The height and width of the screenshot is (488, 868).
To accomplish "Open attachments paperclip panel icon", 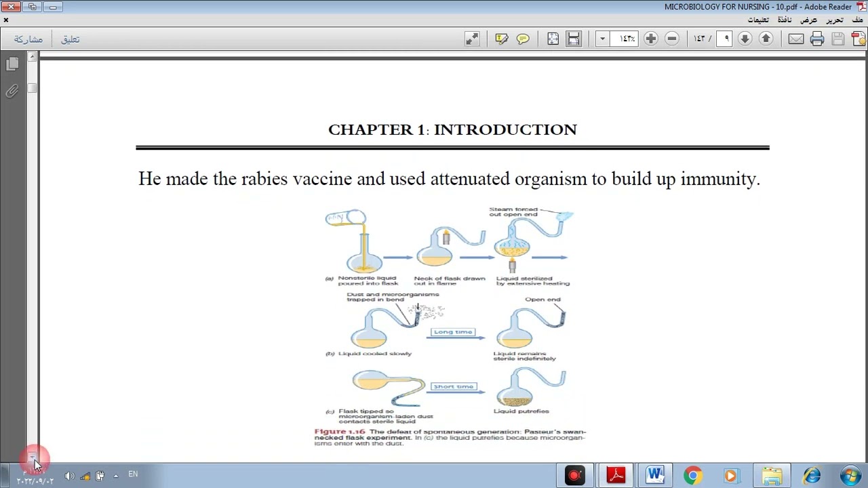I will point(12,91).
